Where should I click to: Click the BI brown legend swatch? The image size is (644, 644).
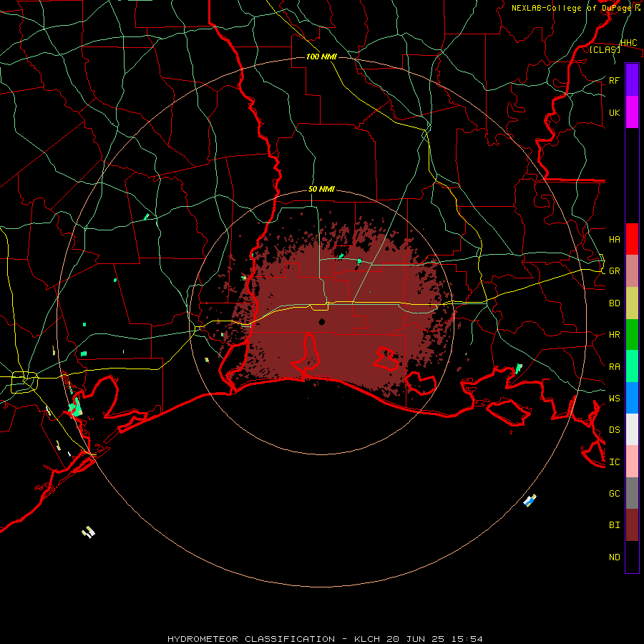[632, 525]
